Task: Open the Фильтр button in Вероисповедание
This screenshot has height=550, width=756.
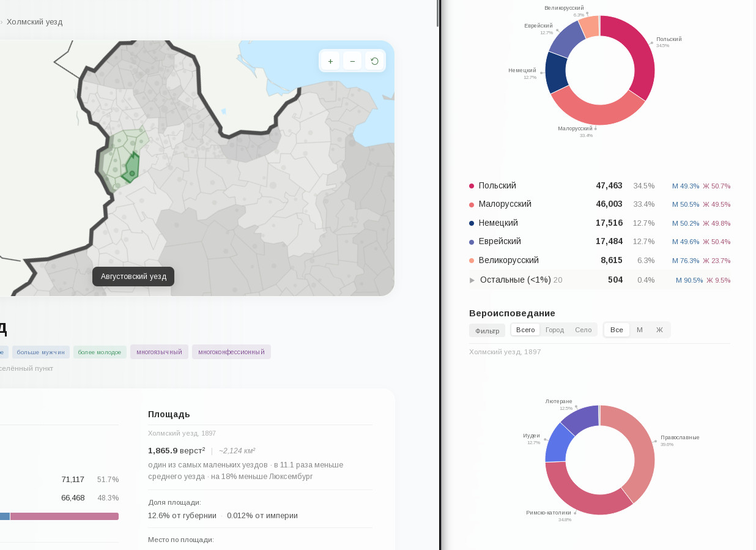Action: [x=487, y=330]
